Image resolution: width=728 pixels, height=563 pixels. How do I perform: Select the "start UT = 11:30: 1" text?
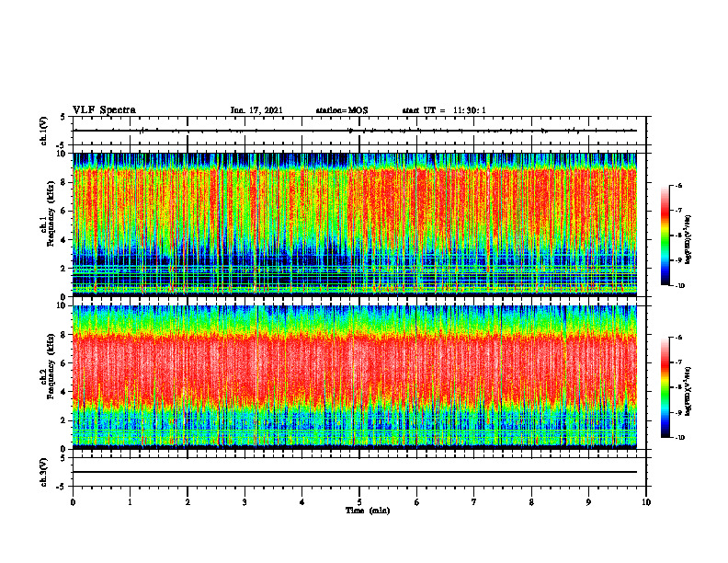[444, 110]
